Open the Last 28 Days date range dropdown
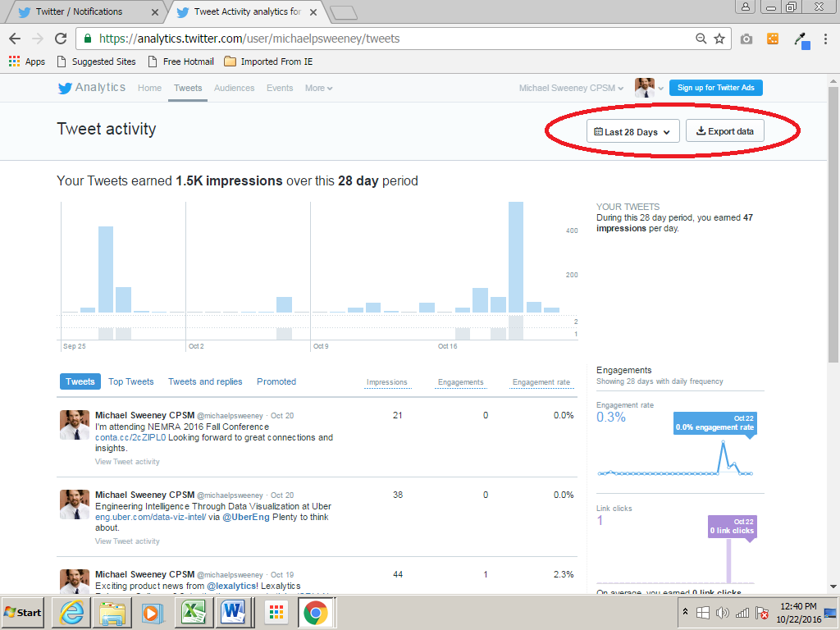Image resolution: width=840 pixels, height=630 pixels. (632, 131)
